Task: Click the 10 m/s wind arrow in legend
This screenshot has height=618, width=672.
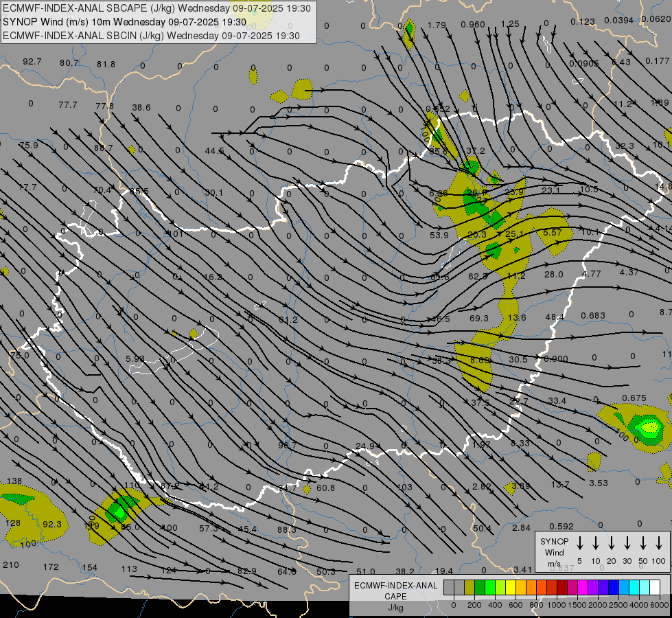Action: (x=596, y=543)
